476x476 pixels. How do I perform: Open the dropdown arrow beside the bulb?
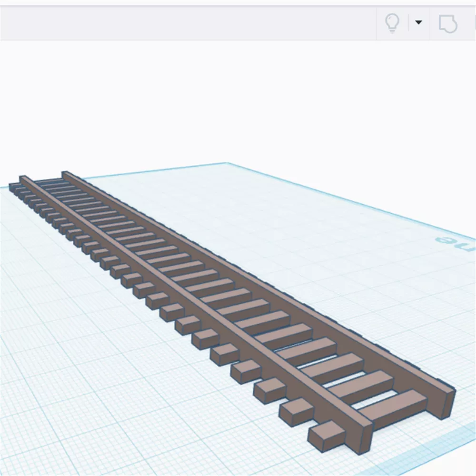pos(418,22)
